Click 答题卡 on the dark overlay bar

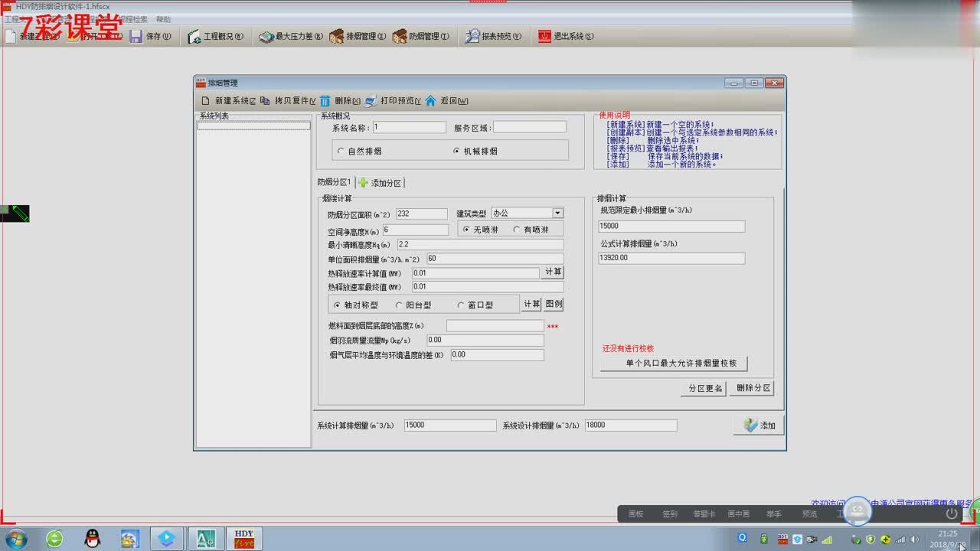point(704,514)
